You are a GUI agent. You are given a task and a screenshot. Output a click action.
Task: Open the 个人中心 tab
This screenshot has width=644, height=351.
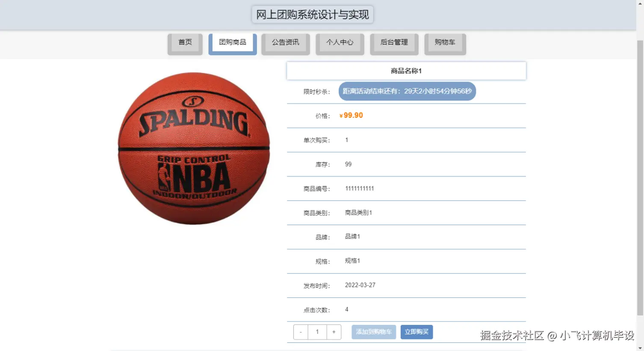(340, 44)
